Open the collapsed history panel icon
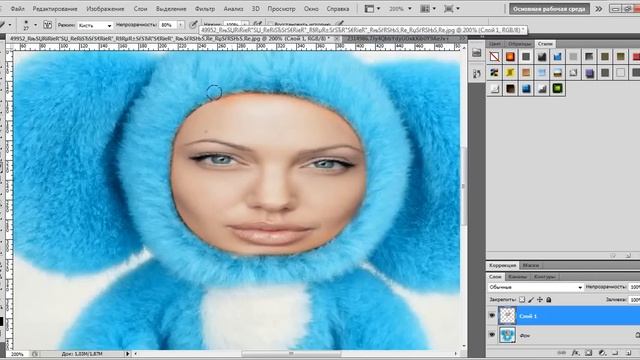The height and width of the screenshot is (360, 640). tap(476, 53)
